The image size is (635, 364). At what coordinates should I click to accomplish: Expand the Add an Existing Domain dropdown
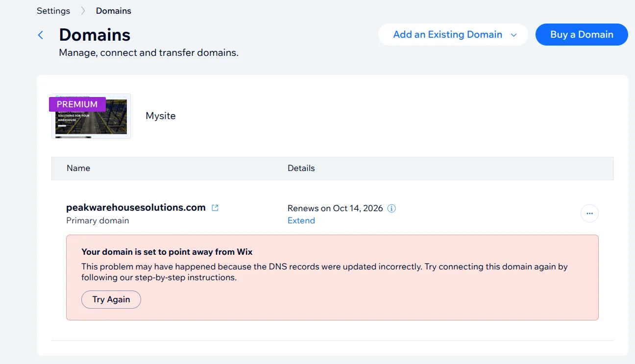click(x=447, y=34)
